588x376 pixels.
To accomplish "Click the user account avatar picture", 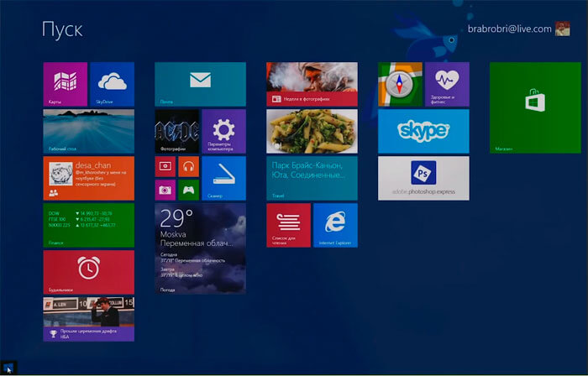I will point(563,29).
